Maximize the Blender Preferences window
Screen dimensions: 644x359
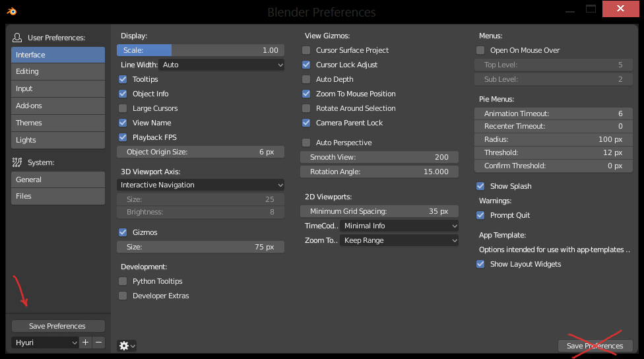[591, 9]
